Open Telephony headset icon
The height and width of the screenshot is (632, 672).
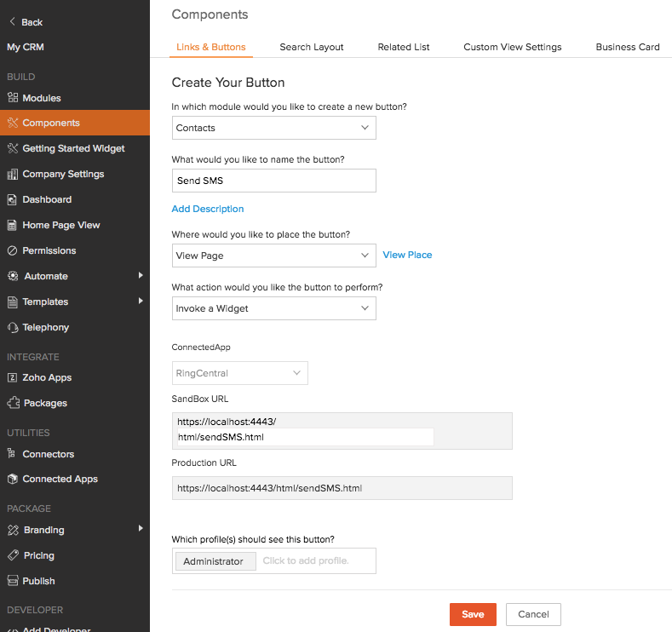coord(13,327)
